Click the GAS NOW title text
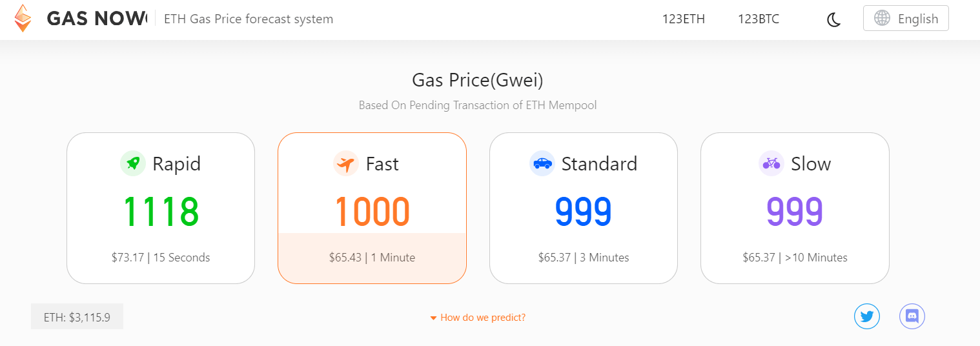Image resolution: width=980 pixels, height=346 pixels. (x=96, y=19)
